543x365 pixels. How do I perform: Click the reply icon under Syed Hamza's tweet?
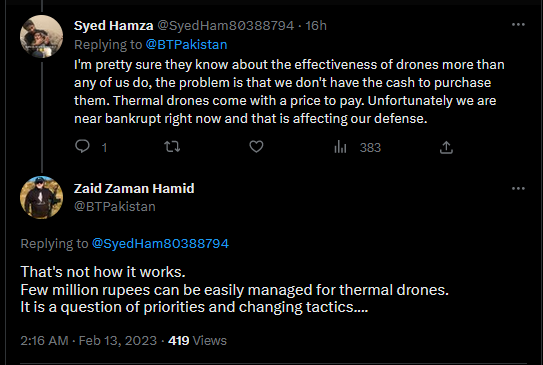[82, 146]
